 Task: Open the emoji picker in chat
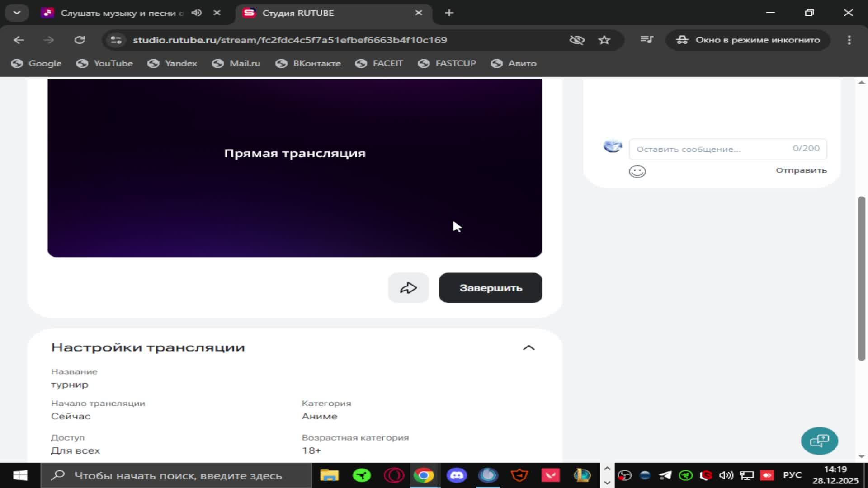637,171
